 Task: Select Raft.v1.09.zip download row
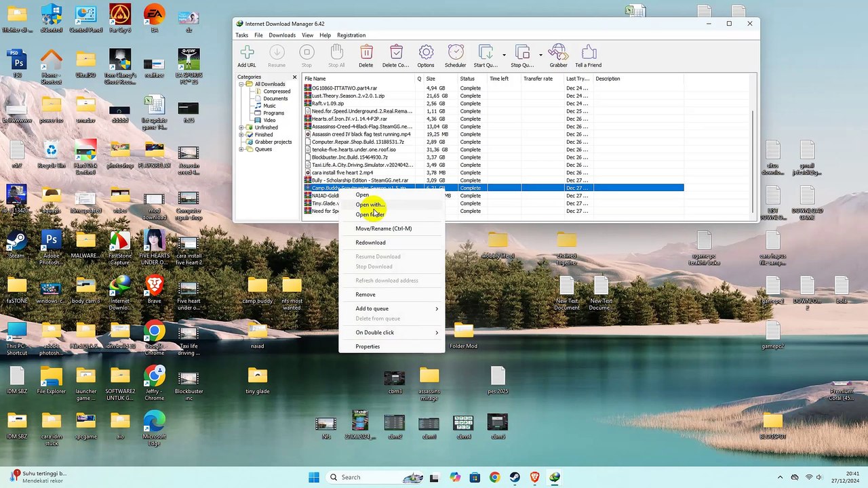click(493, 104)
